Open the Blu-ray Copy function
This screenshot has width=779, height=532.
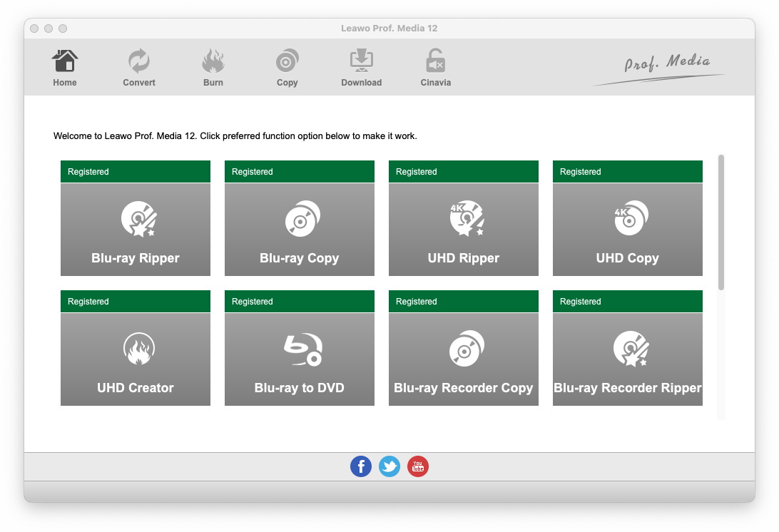coord(300,230)
